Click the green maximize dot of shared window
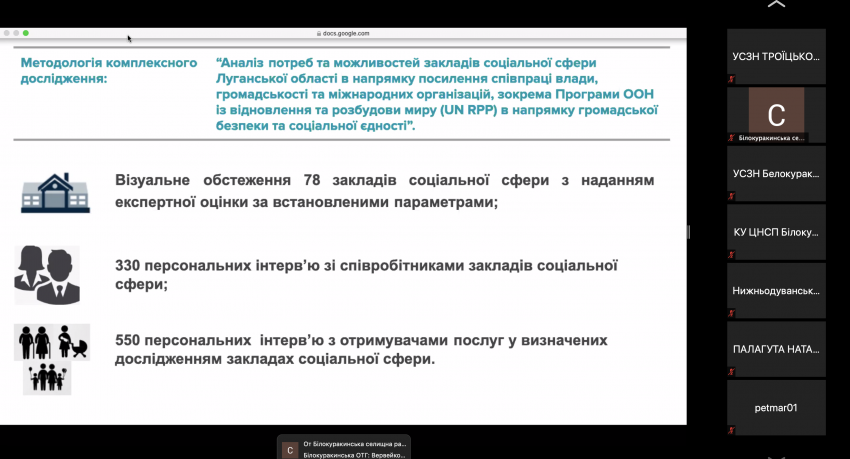Viewport: 850px width, 459px height. point(25,33)
